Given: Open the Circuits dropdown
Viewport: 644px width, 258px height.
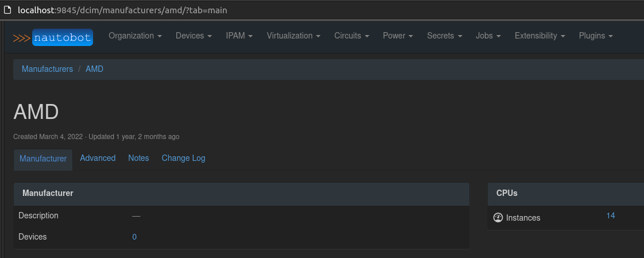Looking at the screenshot, I should (x=352, y=36).
